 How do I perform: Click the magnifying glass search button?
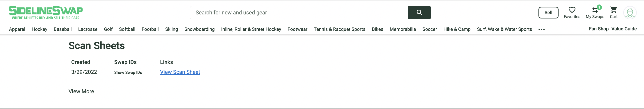tap(419, 12)
